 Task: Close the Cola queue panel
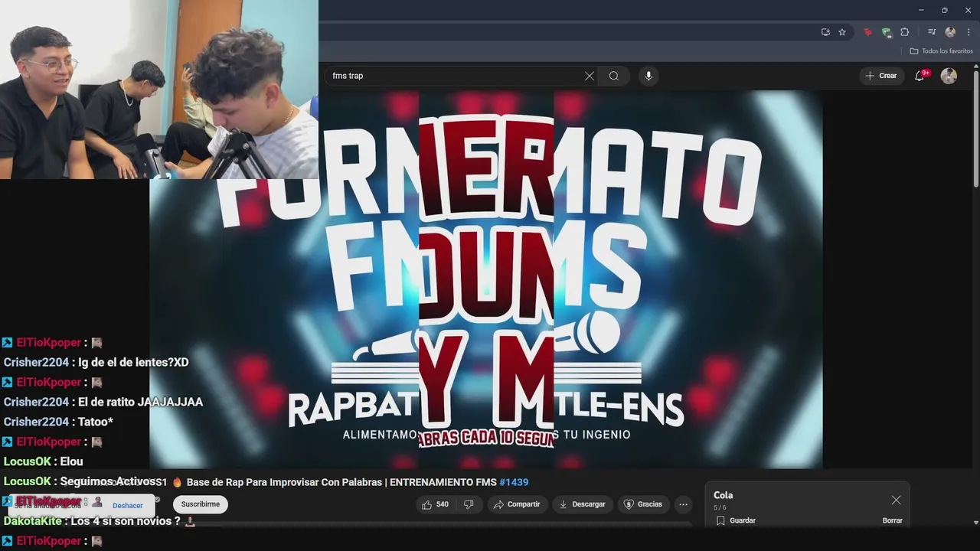click(x=896, y=500)
